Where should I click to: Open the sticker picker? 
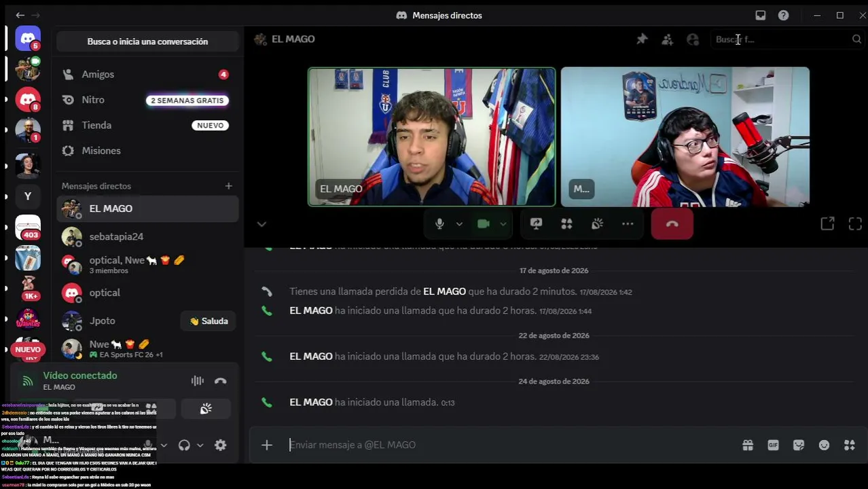(799, 445)
